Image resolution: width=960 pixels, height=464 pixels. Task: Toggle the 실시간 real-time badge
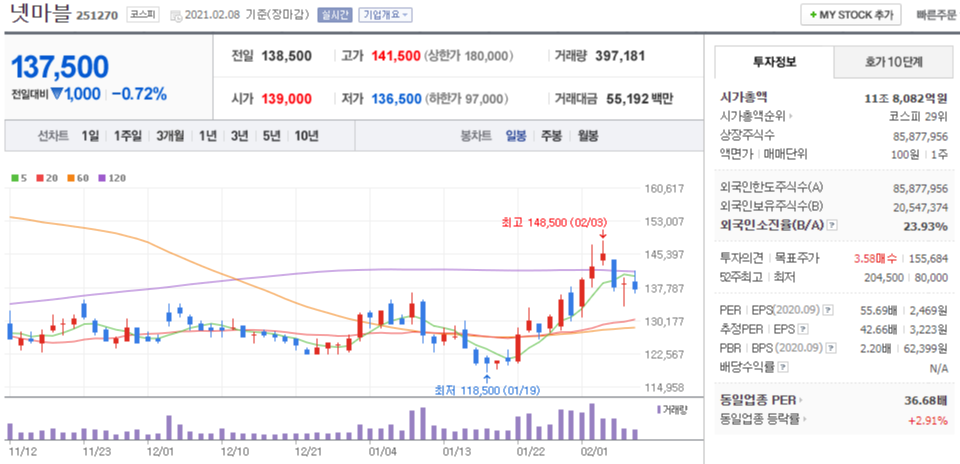pos(334,15)
